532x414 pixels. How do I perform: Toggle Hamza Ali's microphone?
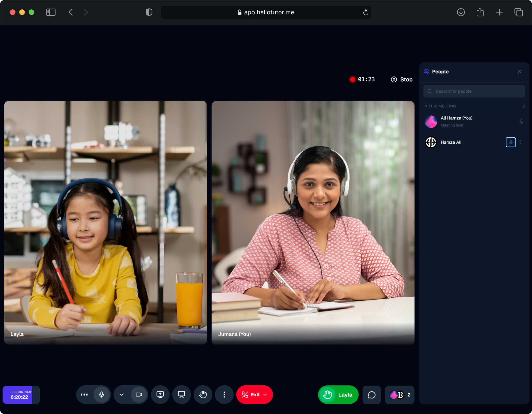(511, 142)
